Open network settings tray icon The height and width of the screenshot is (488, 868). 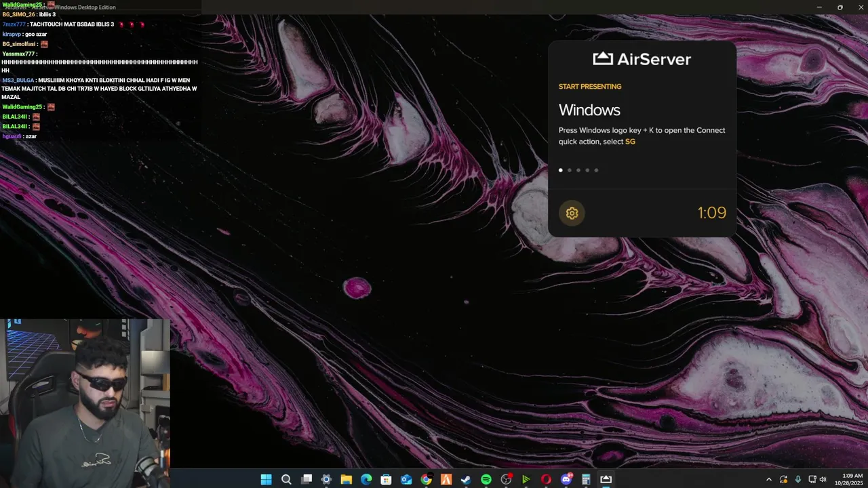click(812, 479)
